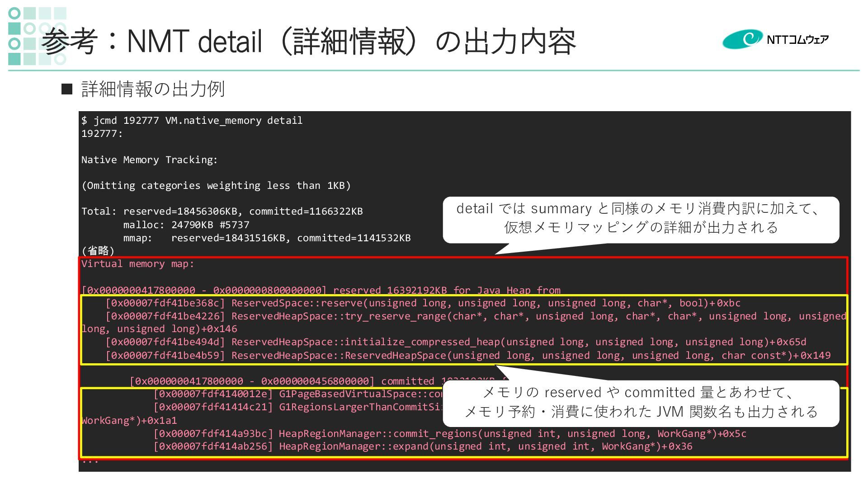Click the jcmd VM.native_memory detail command line
868x488 pixels.
point(192,121)
